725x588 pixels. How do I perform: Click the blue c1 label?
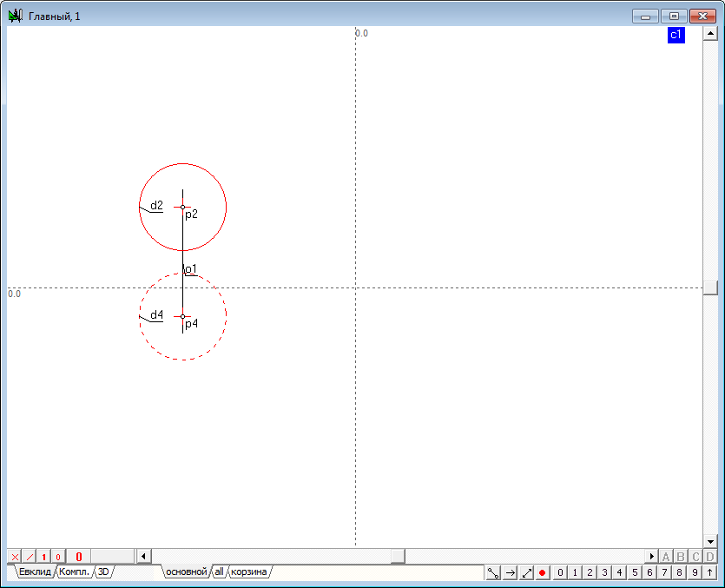[x=676, y=35]
